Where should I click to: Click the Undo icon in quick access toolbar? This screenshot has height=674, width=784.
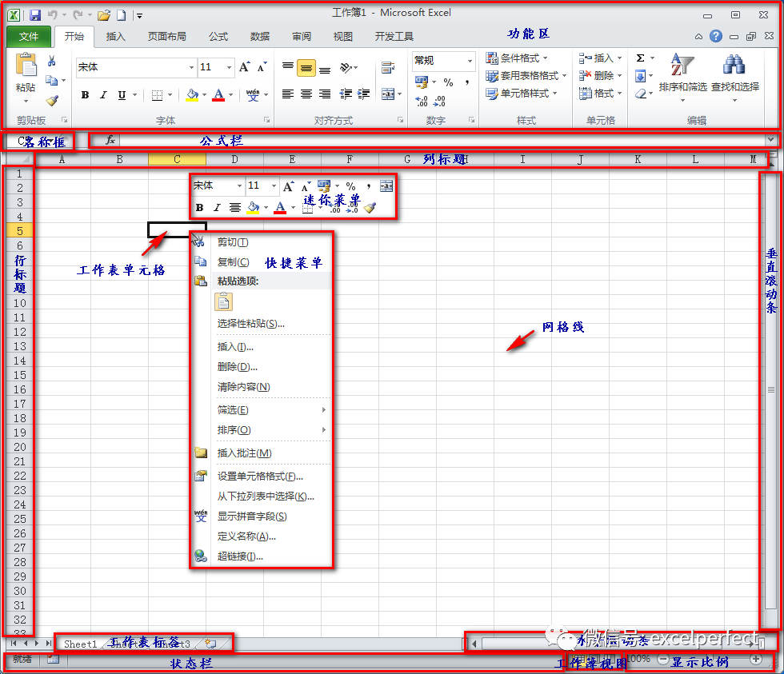coord(52,15)
